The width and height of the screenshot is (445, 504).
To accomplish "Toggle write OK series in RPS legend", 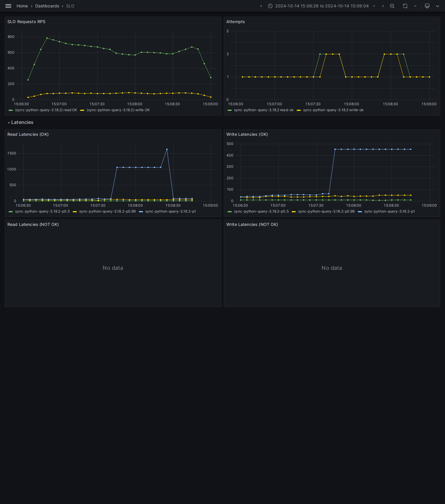I will click(x=118, y=110).
